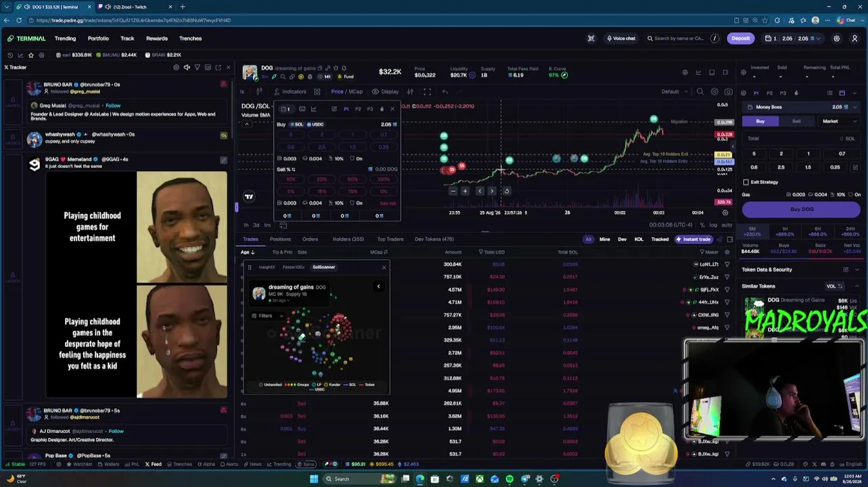Open the chart Default layout dropdown
This screenshot has width=868, height=487.
pos(673,92)
